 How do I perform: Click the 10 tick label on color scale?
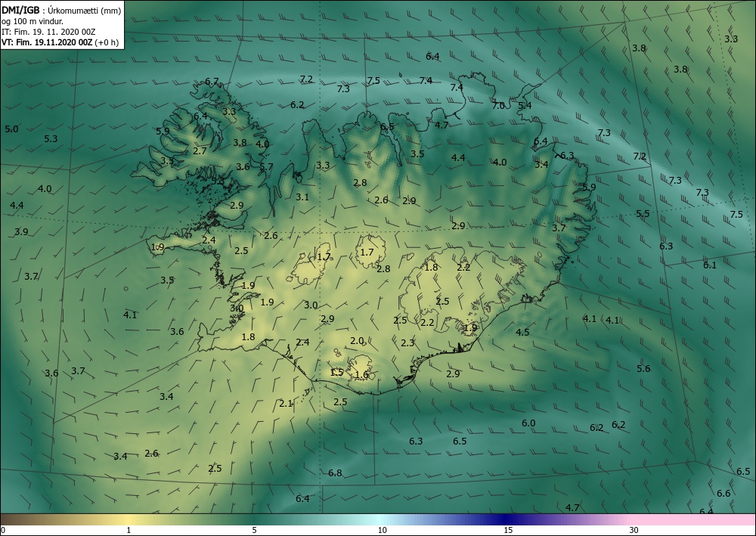[382, 530]
